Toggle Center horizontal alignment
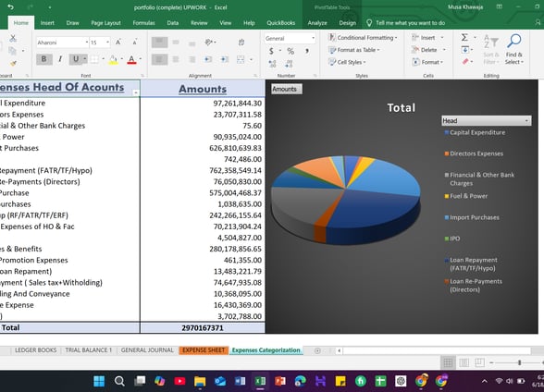 [x=176, y=59]
